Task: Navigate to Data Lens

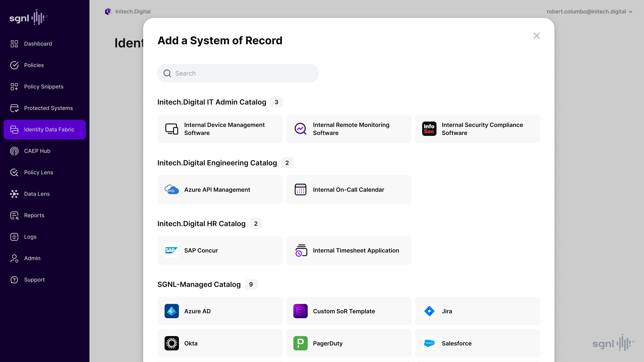Action: 37,194
